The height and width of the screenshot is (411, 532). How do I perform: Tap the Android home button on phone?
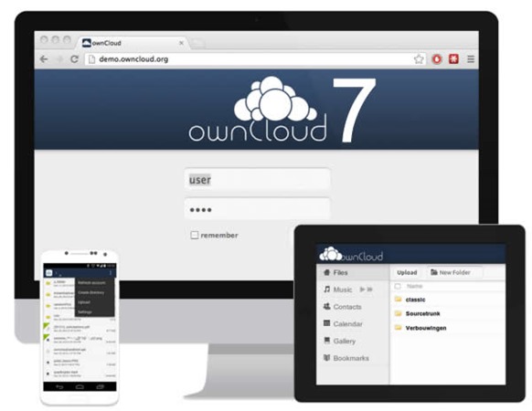point(80,387)
